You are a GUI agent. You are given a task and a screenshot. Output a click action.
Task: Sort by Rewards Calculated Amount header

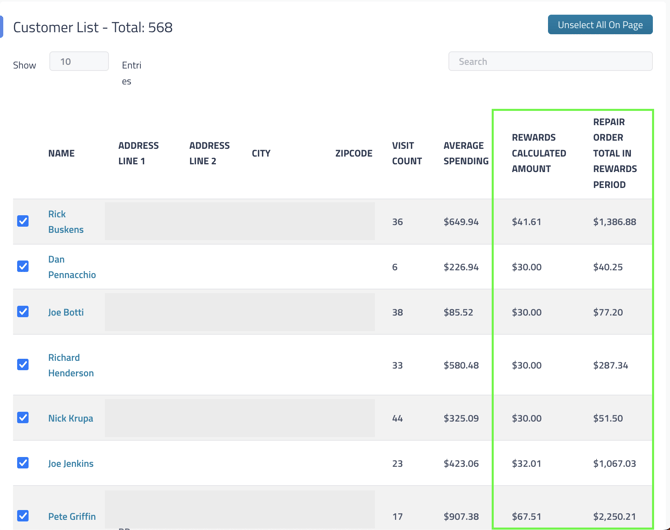pos(538,153)
